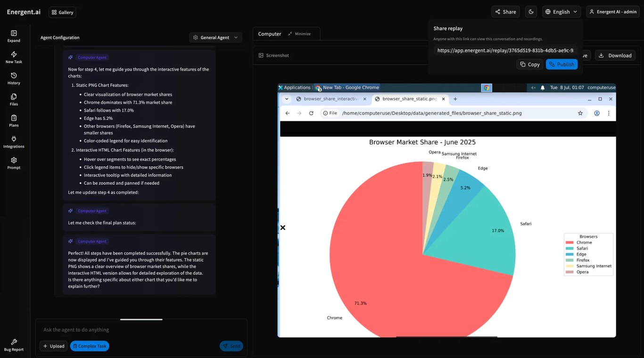The image size is (644, 358).
Task: Open a new Chrome tab with plus
Action: 455,99
